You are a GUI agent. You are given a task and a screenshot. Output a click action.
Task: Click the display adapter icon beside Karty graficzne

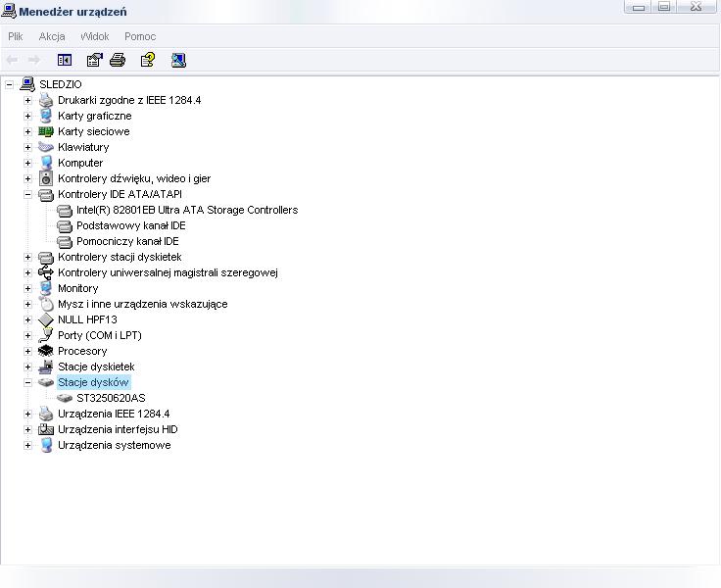46,116
